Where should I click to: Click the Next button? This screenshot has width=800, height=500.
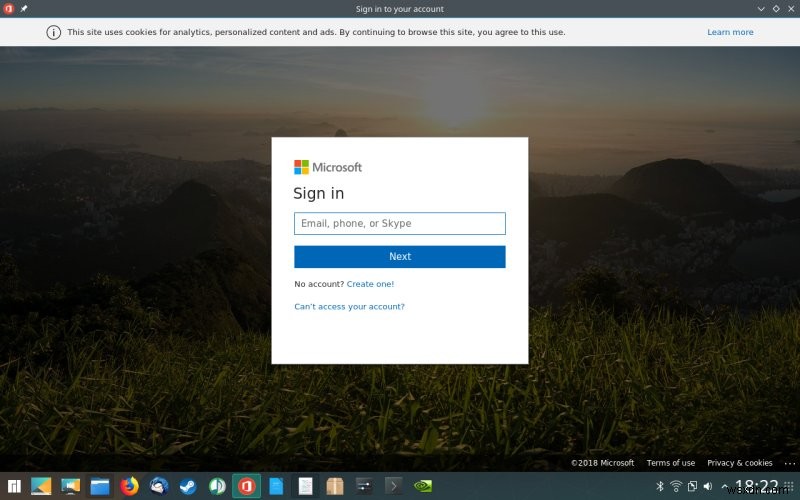click(399, 257)
